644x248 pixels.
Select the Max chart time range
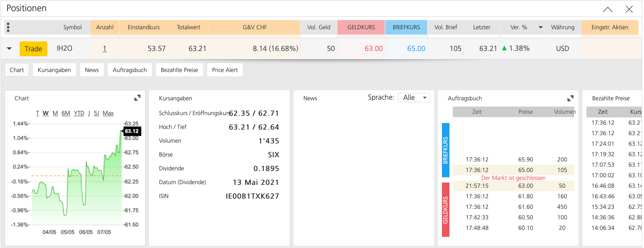[x=108, y=113]
